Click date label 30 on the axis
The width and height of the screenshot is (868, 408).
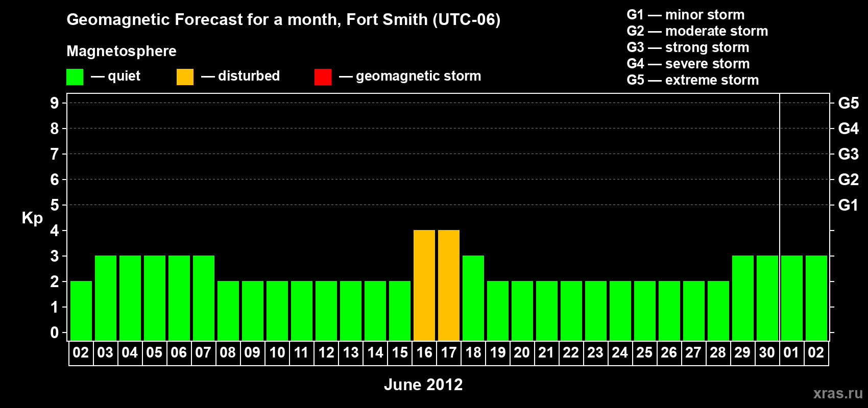click(x=767, y=352)
